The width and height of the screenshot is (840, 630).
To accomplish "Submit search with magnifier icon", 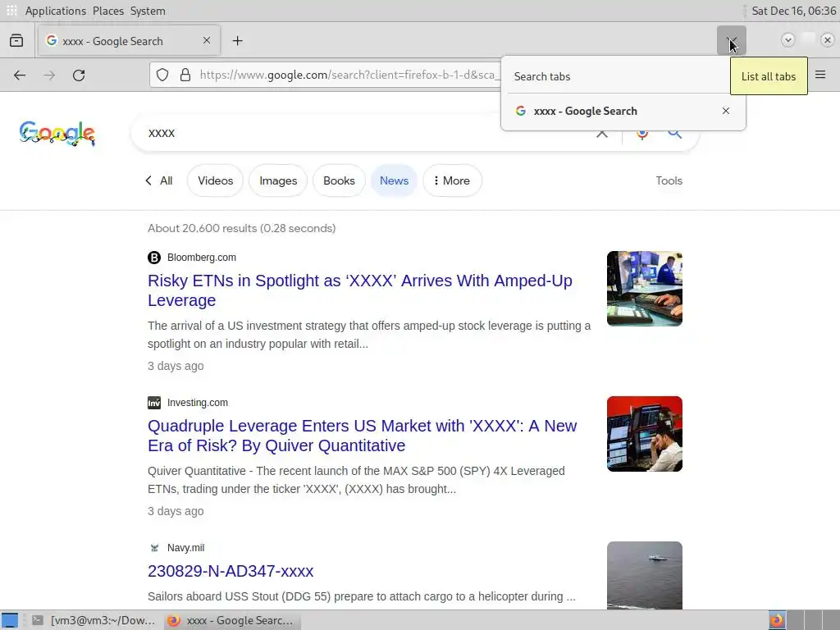I will pyautogui.click(x=674, y=134).
